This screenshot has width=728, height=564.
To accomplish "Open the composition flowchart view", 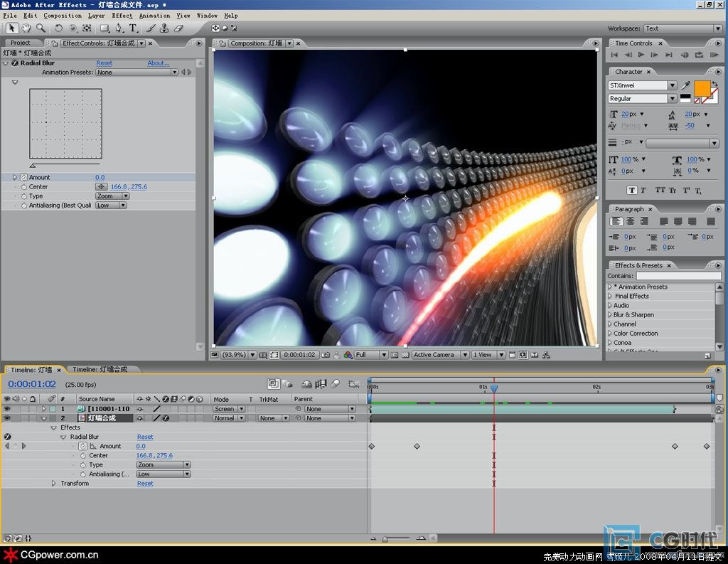I will click(x=546, y=355).
